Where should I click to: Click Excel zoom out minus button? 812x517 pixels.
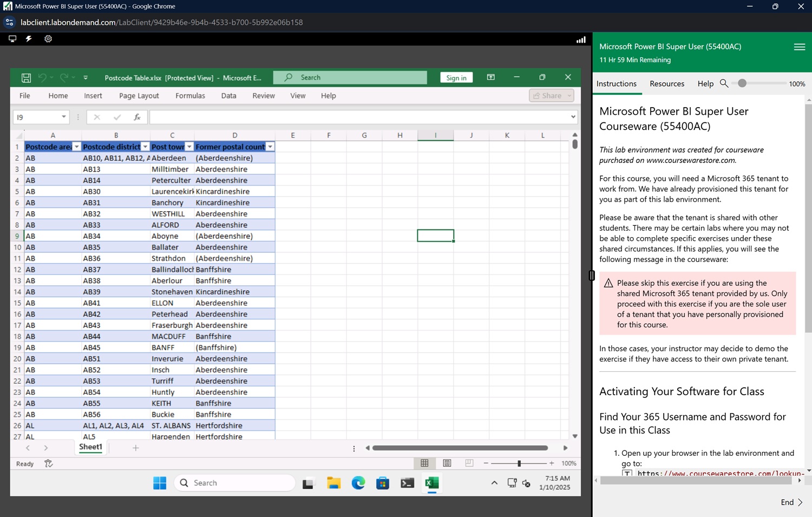coord(486,463)
